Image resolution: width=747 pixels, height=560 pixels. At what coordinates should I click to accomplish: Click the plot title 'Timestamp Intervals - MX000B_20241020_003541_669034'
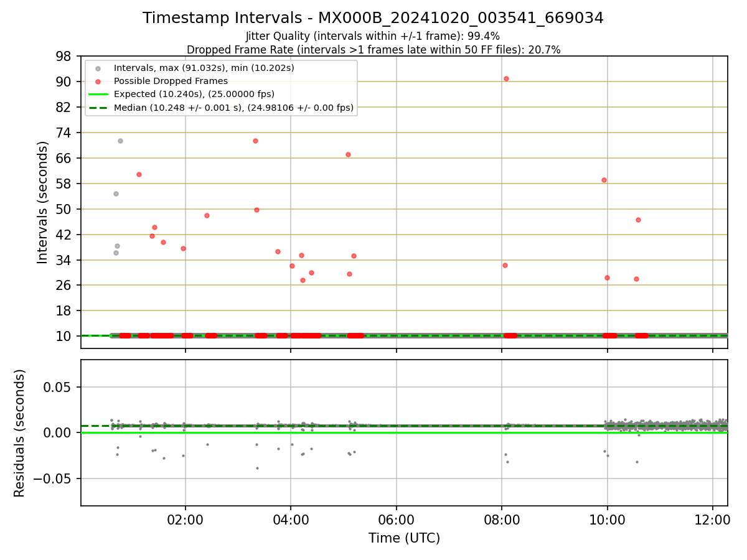click(x=373, y=18)
